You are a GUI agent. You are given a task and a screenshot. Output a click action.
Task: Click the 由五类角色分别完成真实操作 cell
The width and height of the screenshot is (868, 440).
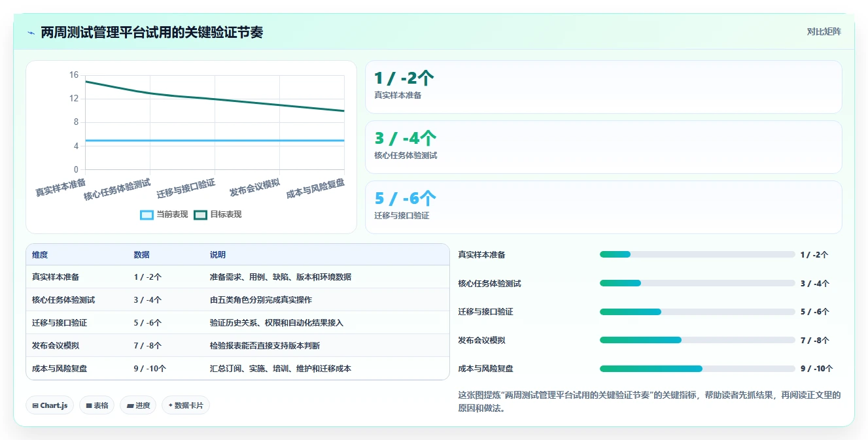327,299
